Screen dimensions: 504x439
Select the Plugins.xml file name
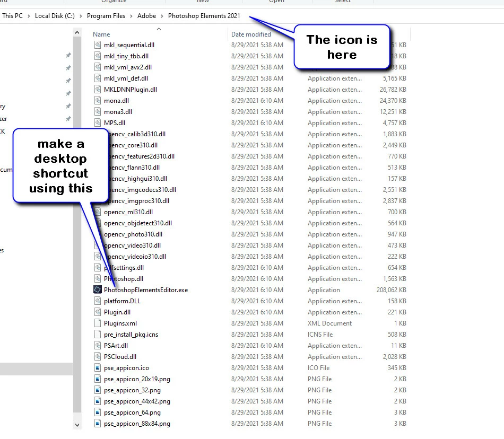[120, 323]
